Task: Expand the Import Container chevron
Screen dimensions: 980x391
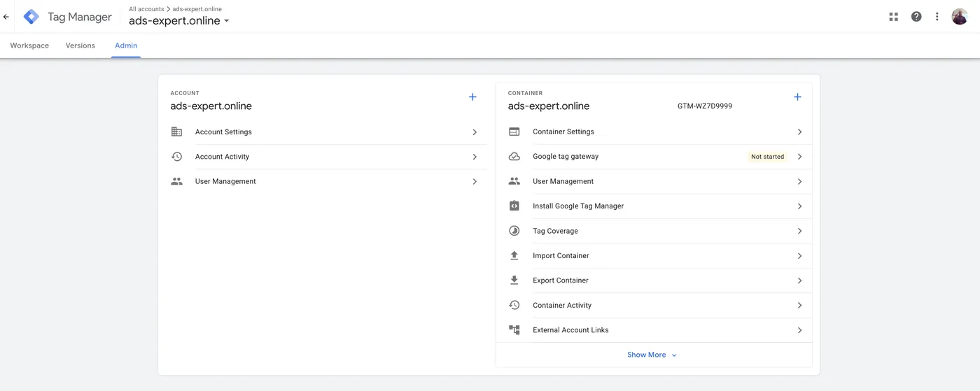Action: click(x=799, y=256)
